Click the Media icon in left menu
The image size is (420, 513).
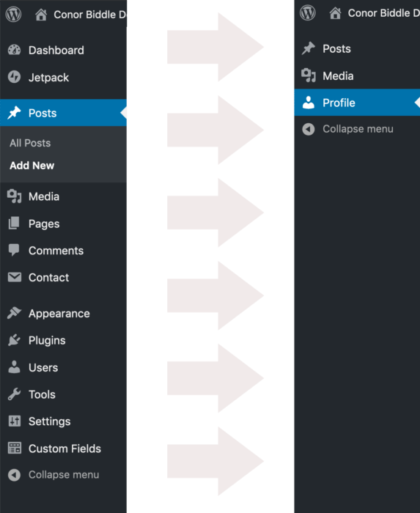pos(14,196)
